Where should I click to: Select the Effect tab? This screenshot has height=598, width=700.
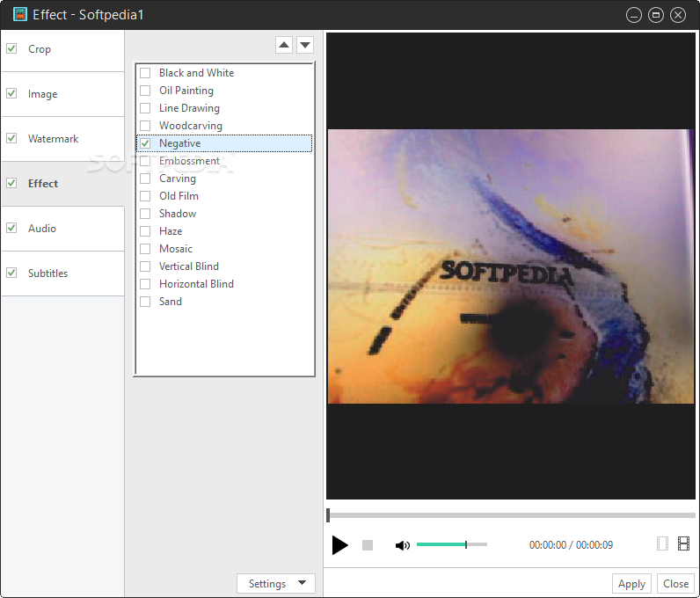coord(63,184)
